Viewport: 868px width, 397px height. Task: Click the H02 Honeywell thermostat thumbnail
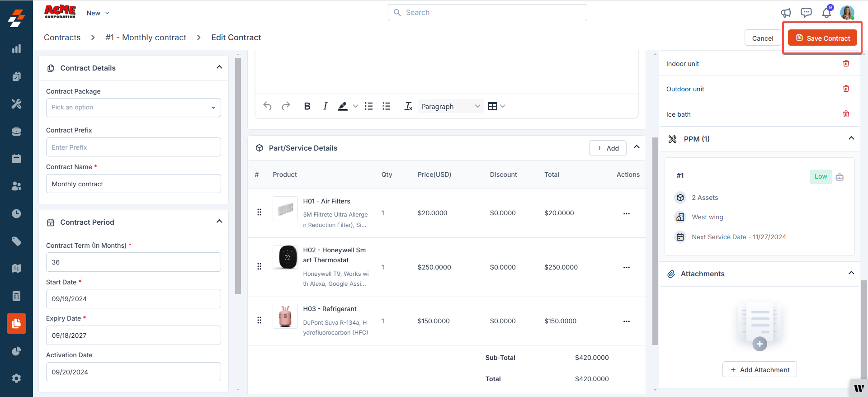coord(285,257)
